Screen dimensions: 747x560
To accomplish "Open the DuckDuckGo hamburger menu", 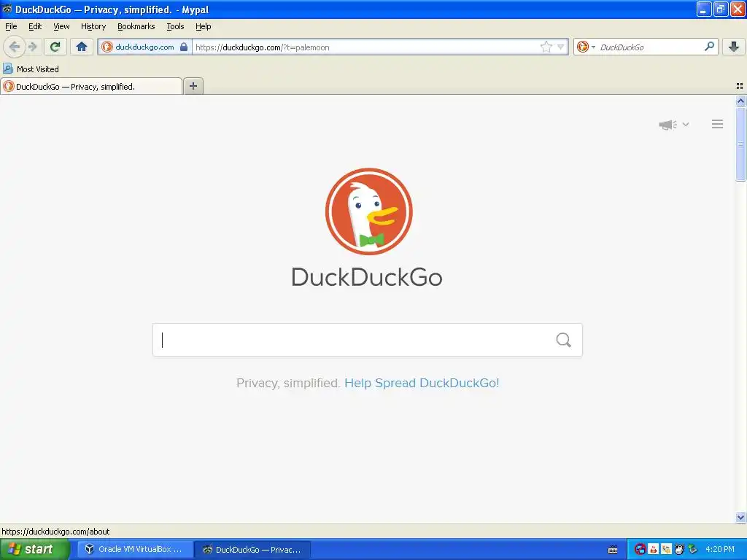I will pos(718,124).
